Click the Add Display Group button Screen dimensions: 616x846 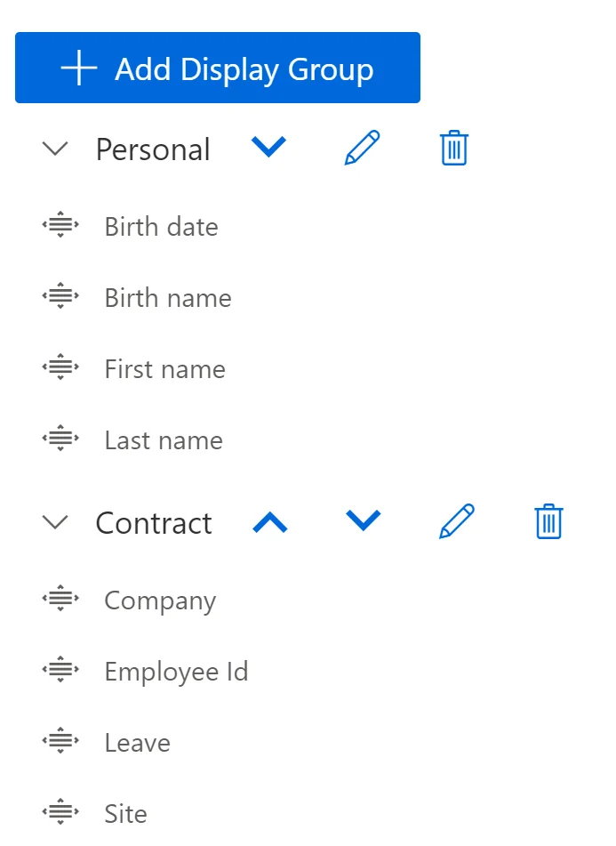pyautogui.click(x=217, y=68)
